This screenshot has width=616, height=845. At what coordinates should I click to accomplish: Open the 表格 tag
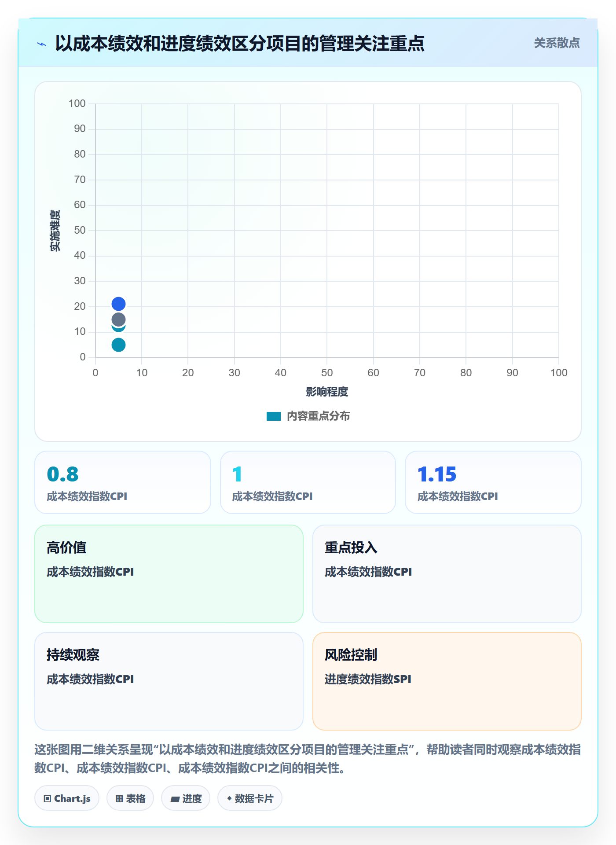point(130,798)
